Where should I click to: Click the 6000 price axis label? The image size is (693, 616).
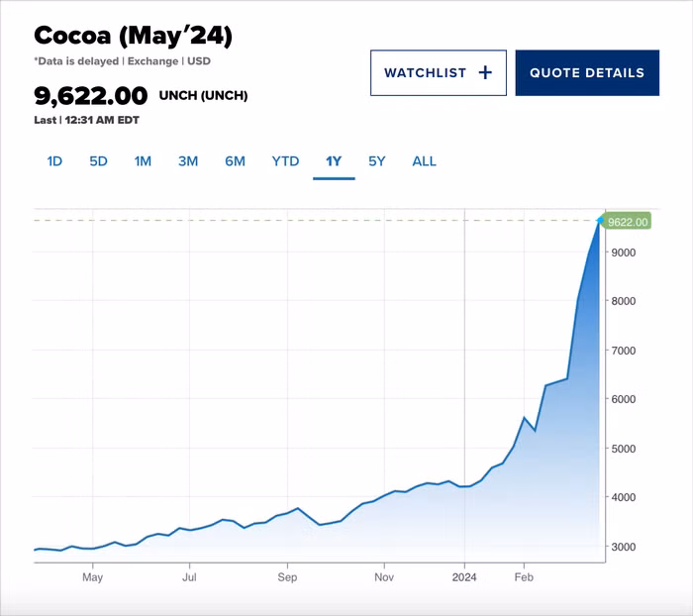[x=623, y=399]
